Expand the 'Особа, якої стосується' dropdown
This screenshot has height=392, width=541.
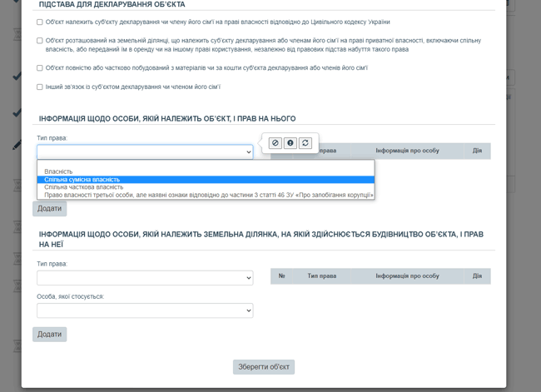coord(145,310)
